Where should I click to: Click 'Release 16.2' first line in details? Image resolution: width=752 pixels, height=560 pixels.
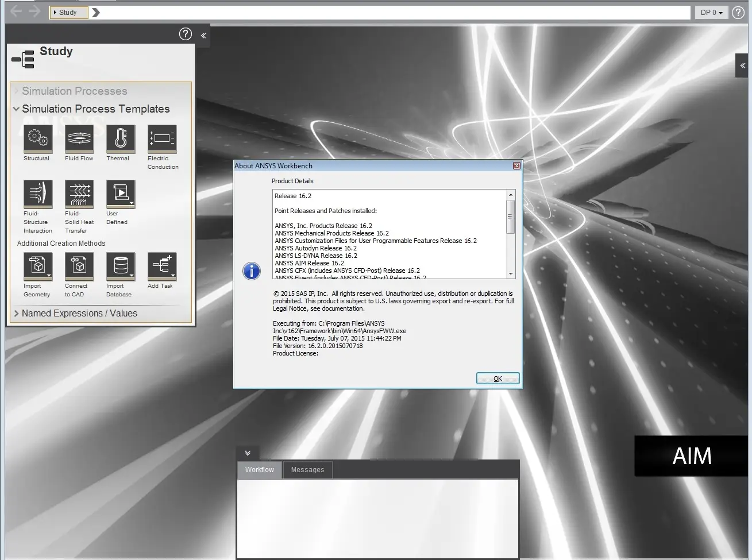click(x=293, y=196)
